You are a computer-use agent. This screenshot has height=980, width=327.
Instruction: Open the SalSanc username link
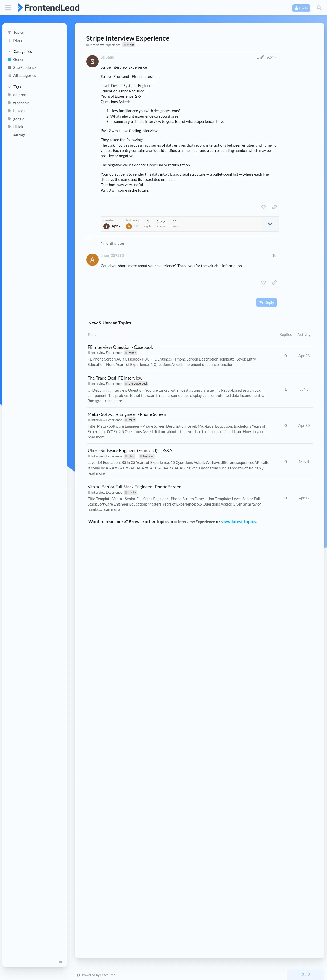pos(107,57)
